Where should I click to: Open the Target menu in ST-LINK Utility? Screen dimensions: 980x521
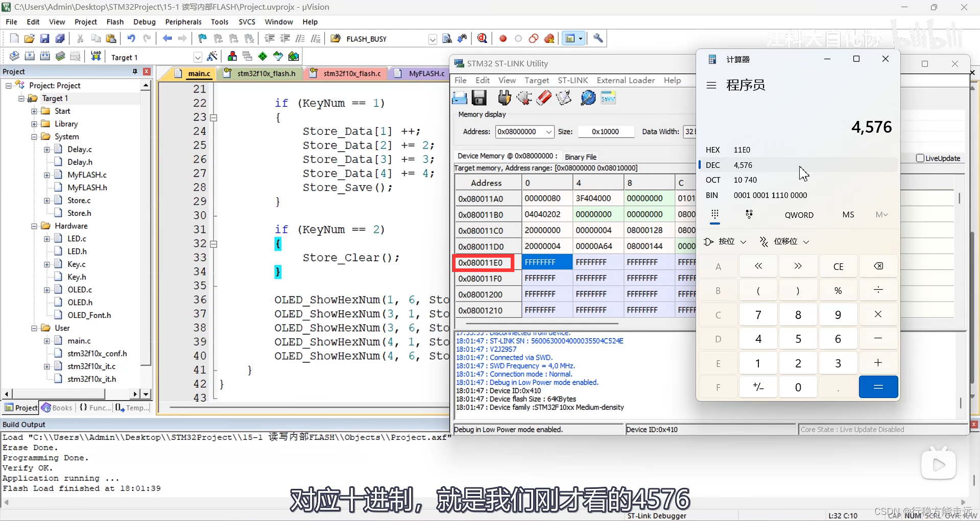coord(537,80)
